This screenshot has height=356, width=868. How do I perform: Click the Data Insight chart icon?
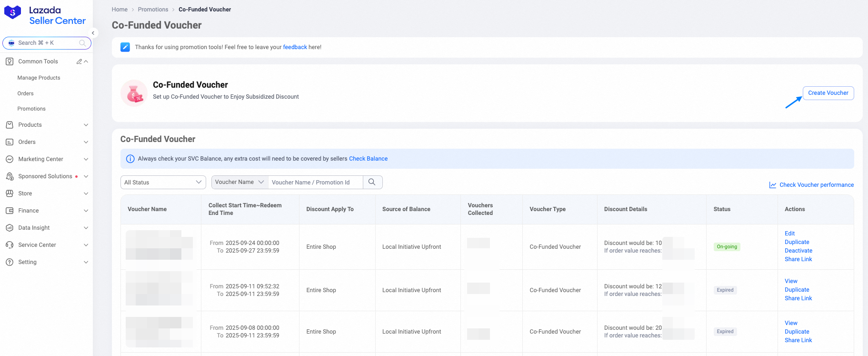click(10, 228)
